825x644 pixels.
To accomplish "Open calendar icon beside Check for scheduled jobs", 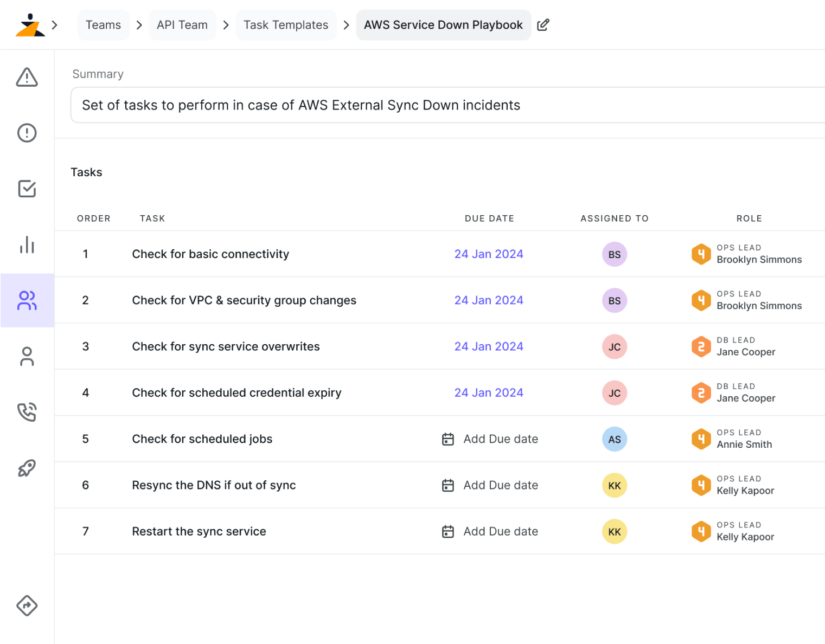I will coord(447,439).
